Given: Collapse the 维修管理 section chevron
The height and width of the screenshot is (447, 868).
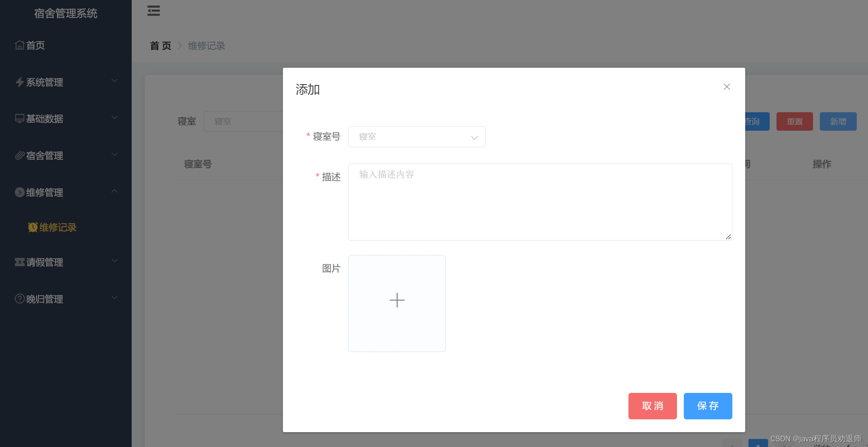Looking at the screenshot, I should [114, 191].
